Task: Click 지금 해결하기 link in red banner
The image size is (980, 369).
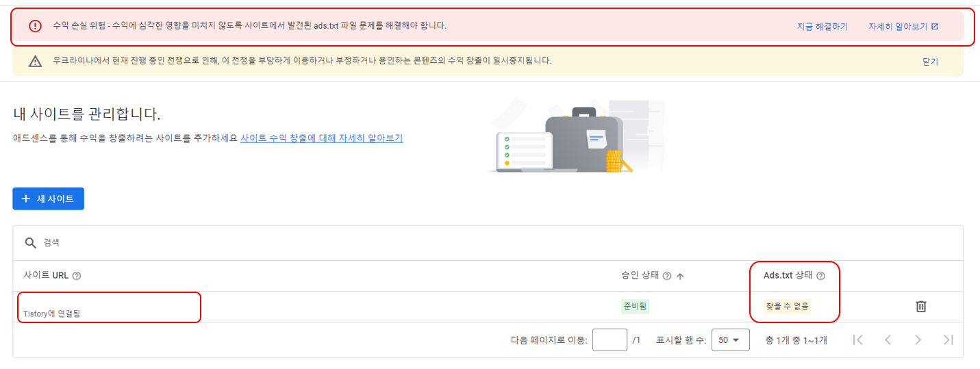Action: 822,27
